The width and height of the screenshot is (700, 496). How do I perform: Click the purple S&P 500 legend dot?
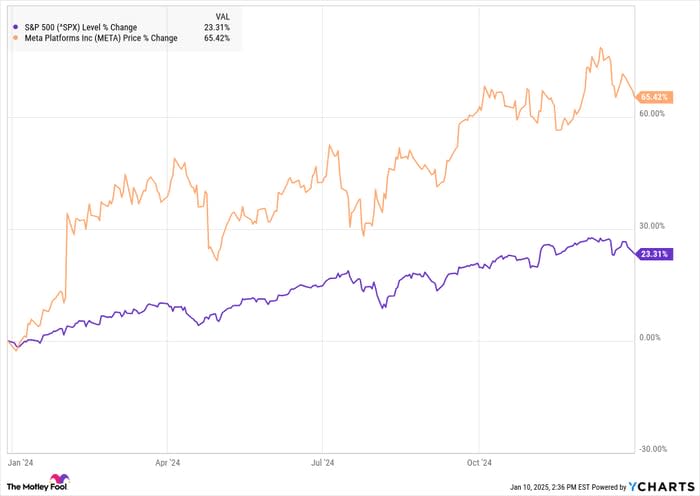(x=16, y=27)
